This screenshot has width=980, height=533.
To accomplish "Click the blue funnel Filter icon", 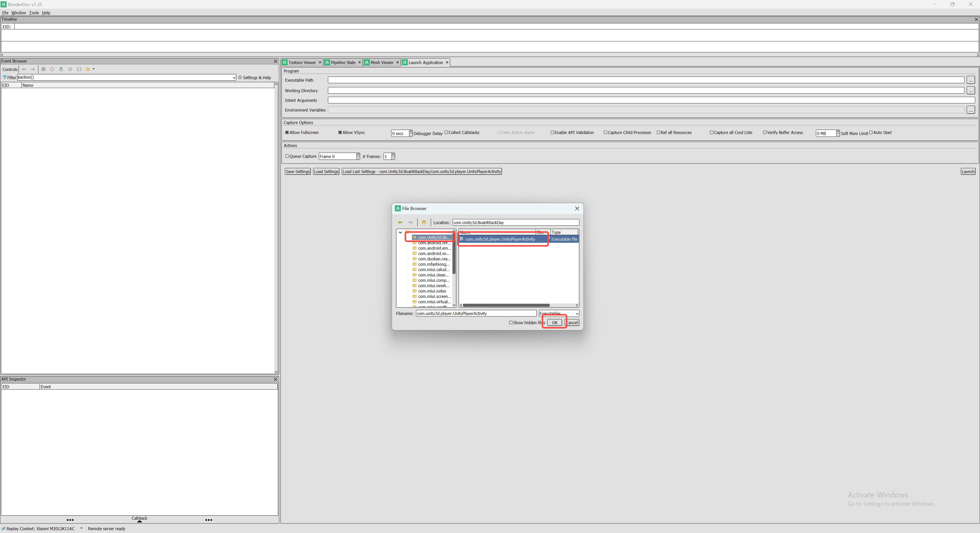I will (x=5, y=78).
